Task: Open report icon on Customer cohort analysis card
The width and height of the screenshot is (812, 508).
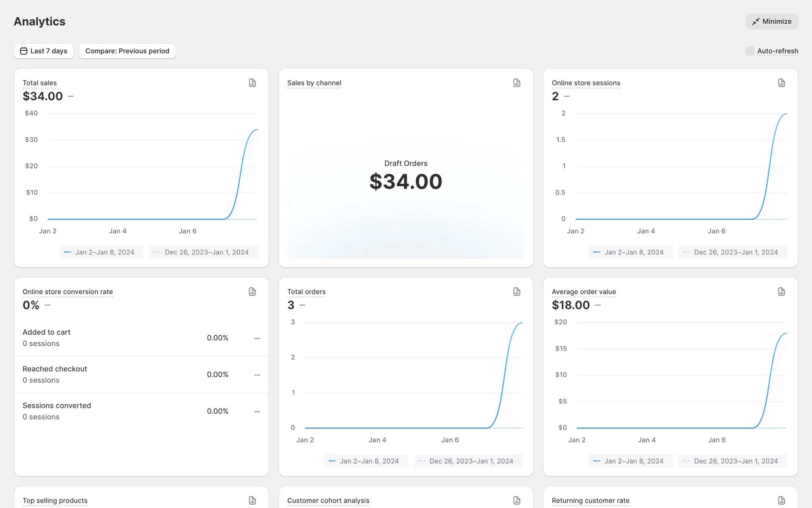Action: (x=517, y=500)
